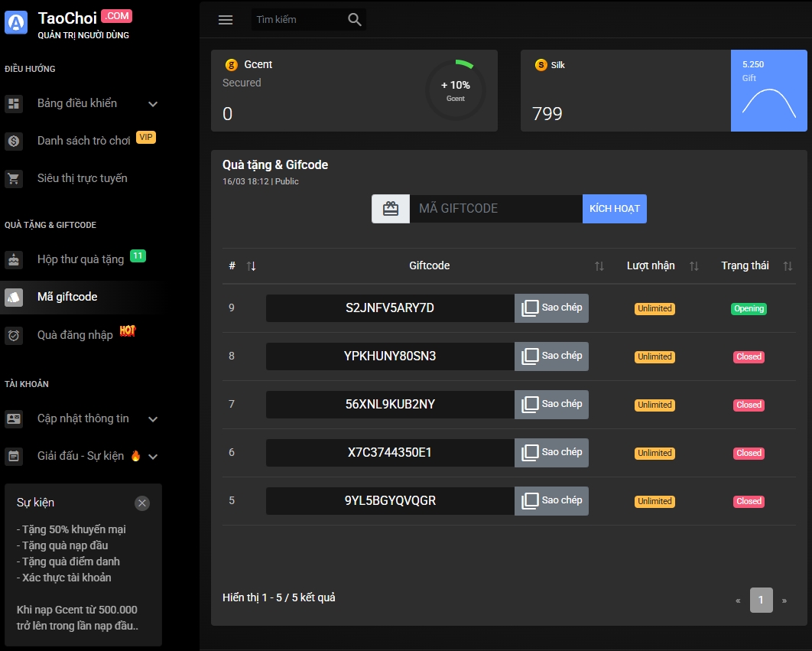Click the TaoChoi logo icon
The image size is (812, 651).
point(16,23)
